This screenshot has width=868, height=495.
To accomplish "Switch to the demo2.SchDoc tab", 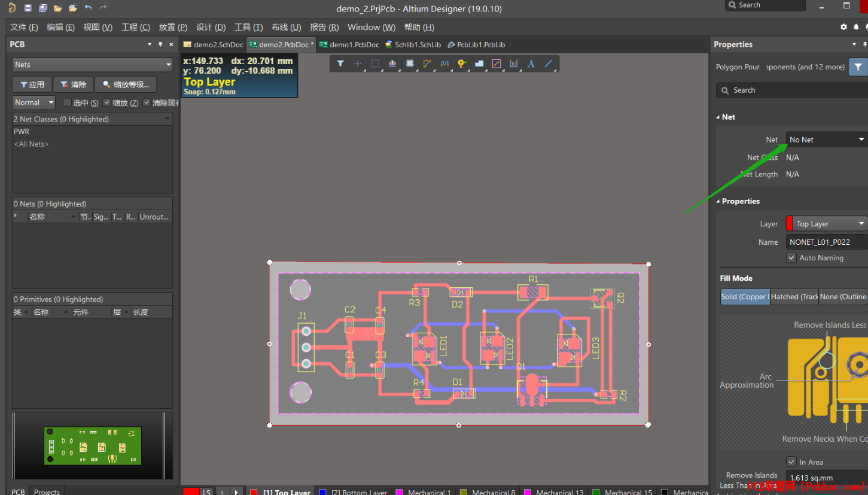I will 214,45.
